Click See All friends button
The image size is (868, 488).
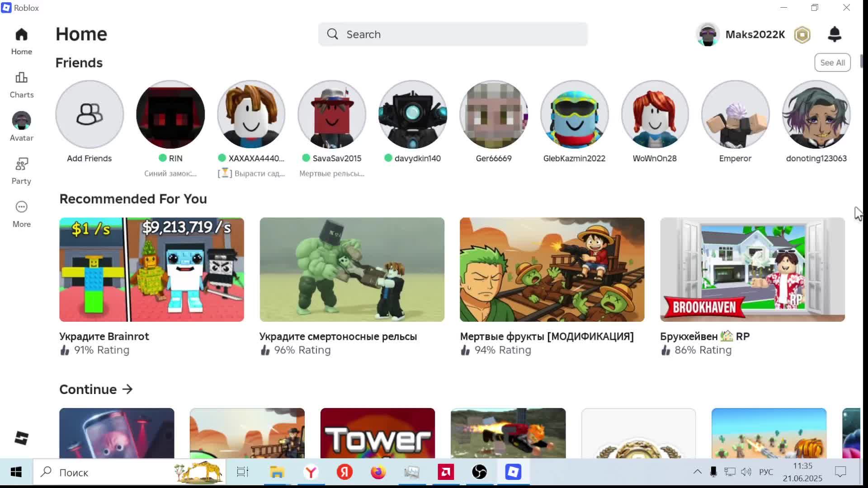coord(832,63)
